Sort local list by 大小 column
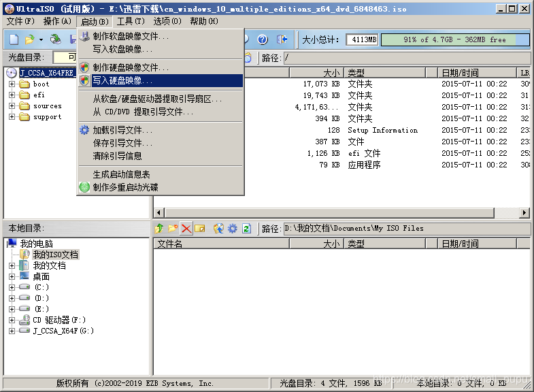This screenshot has width=534, height=392. (317, 244)
